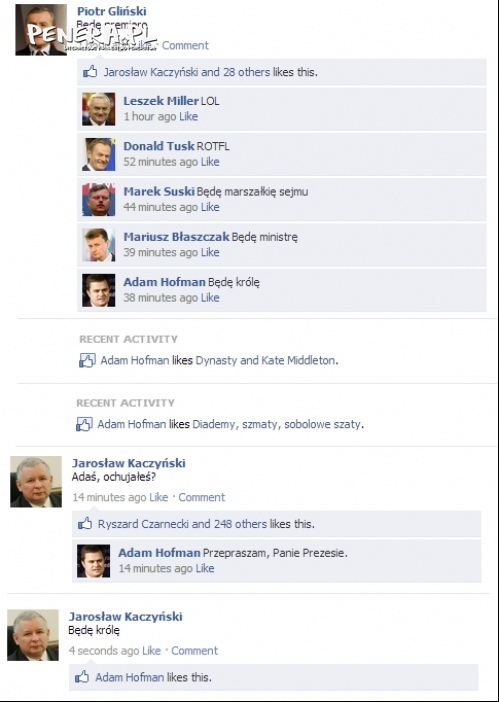Click thumbs-up icon next to Ryszard Czarnecki likes

(x=85, y=523)
